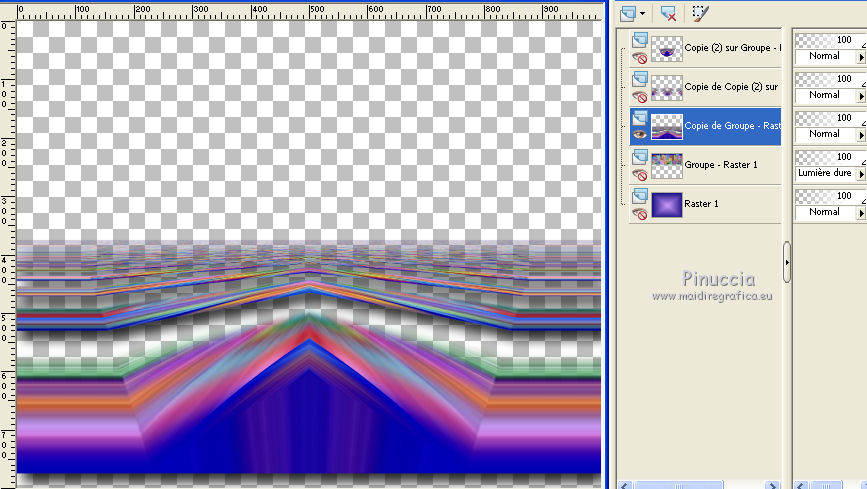Select layer named 'Copie de Copie (2) sur'

(732, 87)
